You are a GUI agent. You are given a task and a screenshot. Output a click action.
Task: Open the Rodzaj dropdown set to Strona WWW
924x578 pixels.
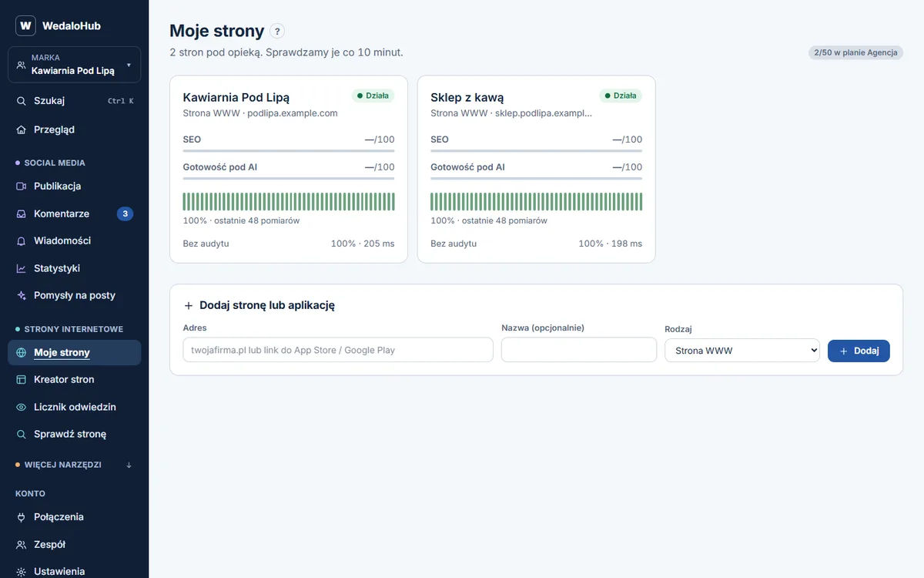tap(742, 351)
